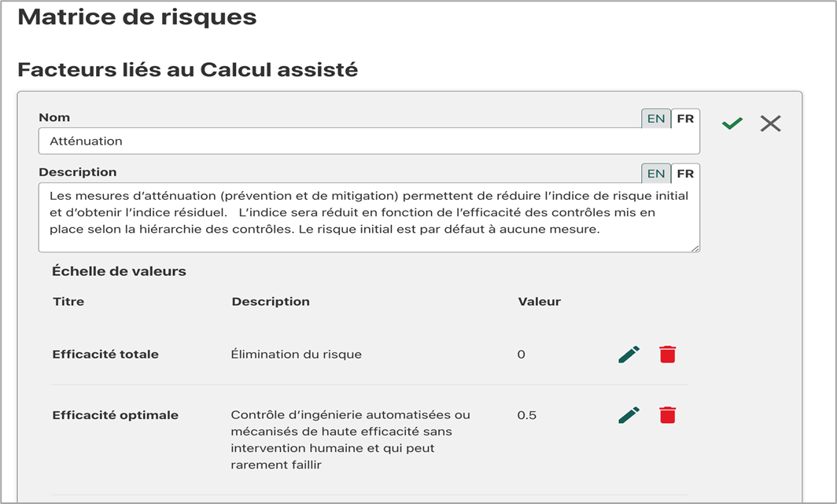Confirm changes with the green checkmark

coord(732,123)
